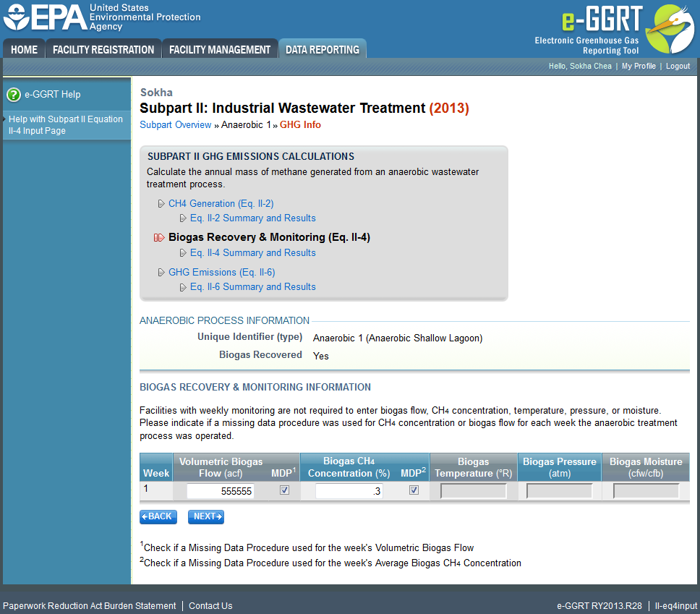700x614 pixels.
Task: Click the Biogas Temperature (°R) column header
Action: (x=473, y=467)
